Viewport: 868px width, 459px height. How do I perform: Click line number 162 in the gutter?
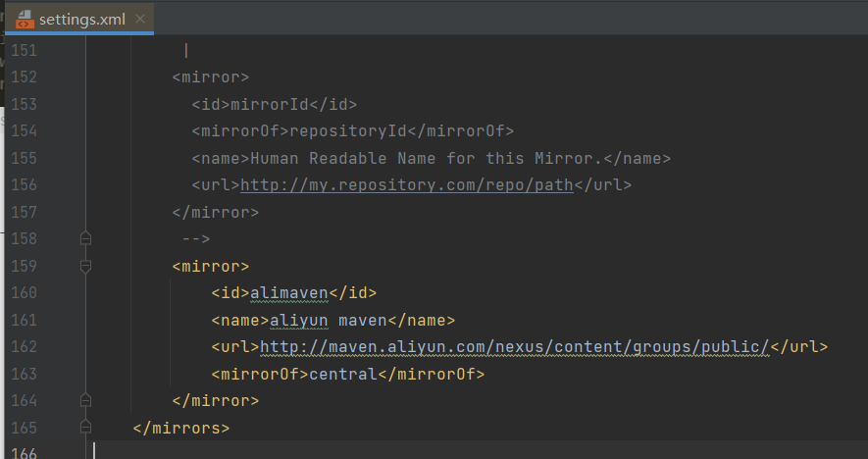coord(24,346)
